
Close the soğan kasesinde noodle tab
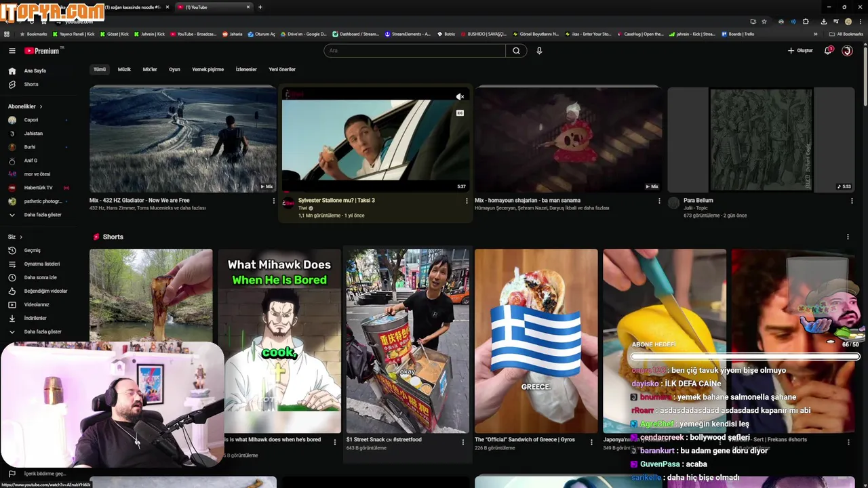(x=167, y=7)
